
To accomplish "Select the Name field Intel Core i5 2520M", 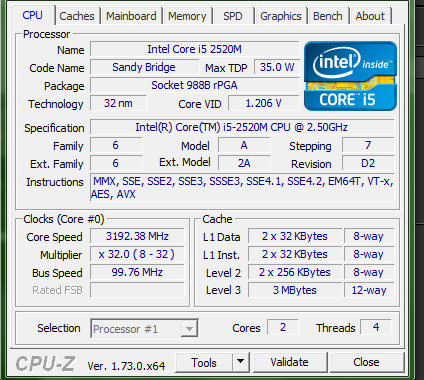I will (x=194, y=49).
